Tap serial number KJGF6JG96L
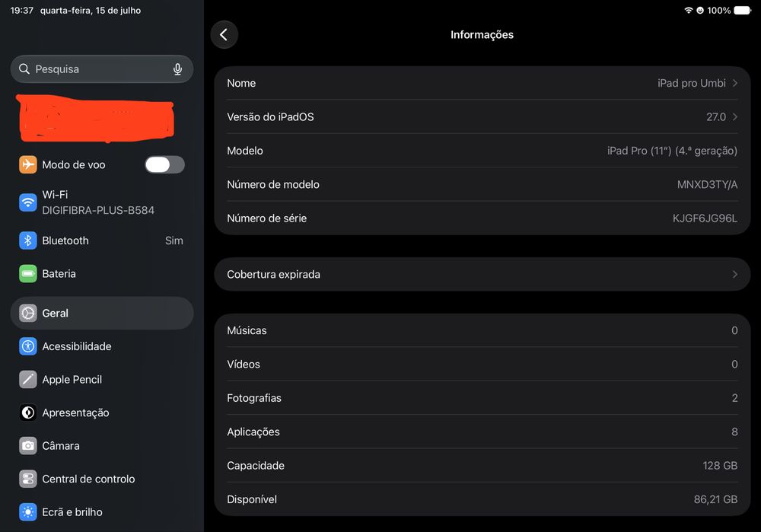The width and height of the screenshot is (761, 532). pyautogui.click(x=705, y=218)
